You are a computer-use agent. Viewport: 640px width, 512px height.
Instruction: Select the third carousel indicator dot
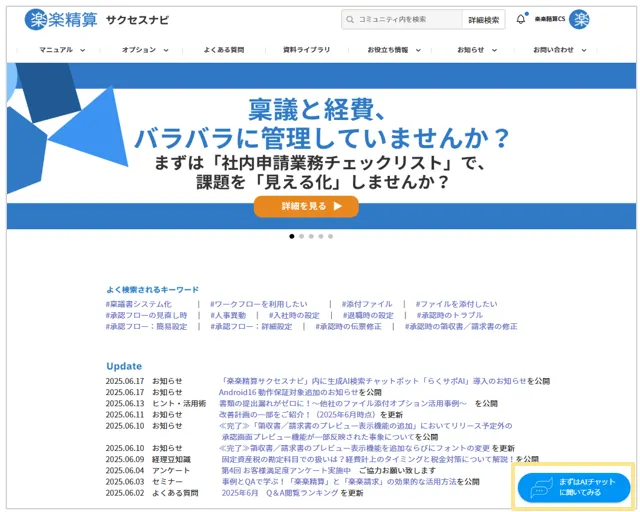311,237
